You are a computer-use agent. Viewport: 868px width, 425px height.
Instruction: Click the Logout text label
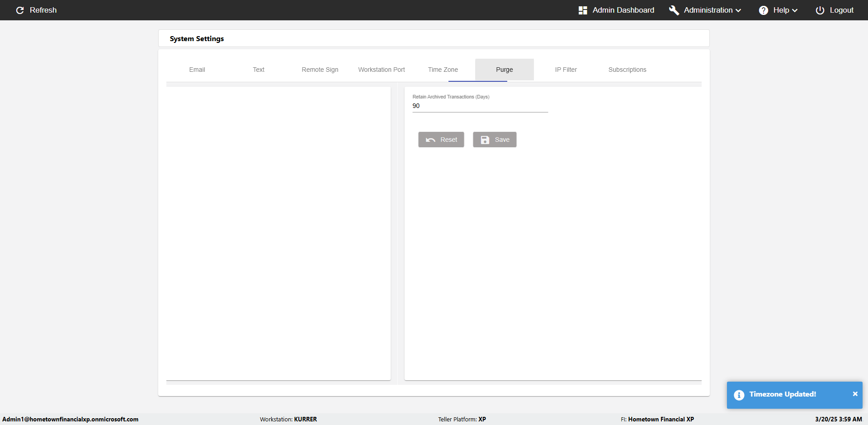842,10
